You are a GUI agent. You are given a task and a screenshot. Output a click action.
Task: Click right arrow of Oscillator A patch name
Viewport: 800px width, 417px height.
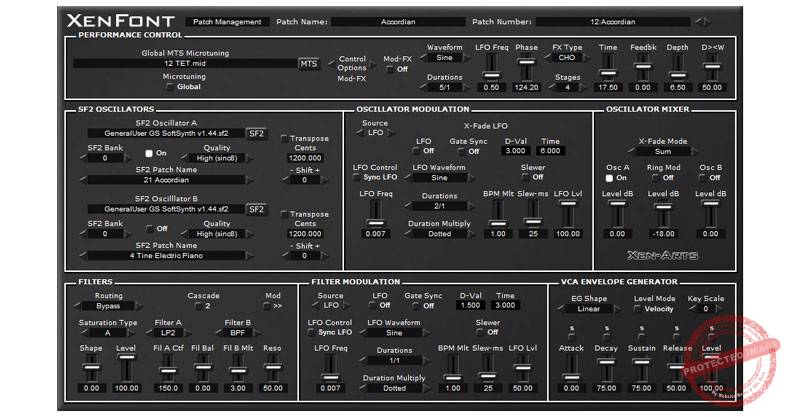pos(248,180)
